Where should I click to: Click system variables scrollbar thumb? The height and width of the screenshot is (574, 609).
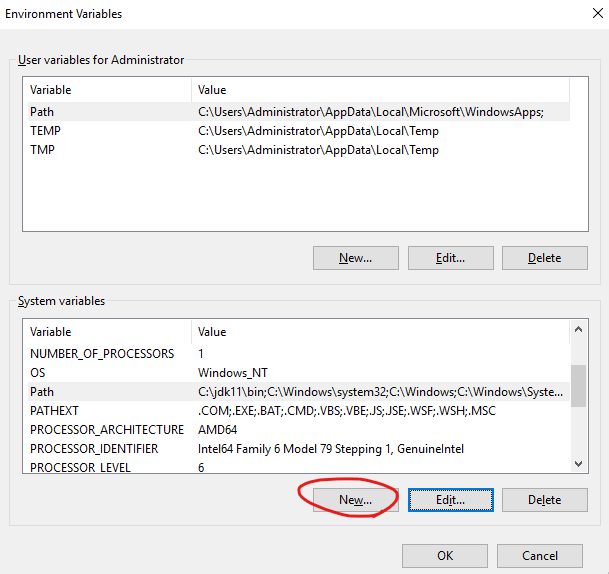[x=578, y=386]
